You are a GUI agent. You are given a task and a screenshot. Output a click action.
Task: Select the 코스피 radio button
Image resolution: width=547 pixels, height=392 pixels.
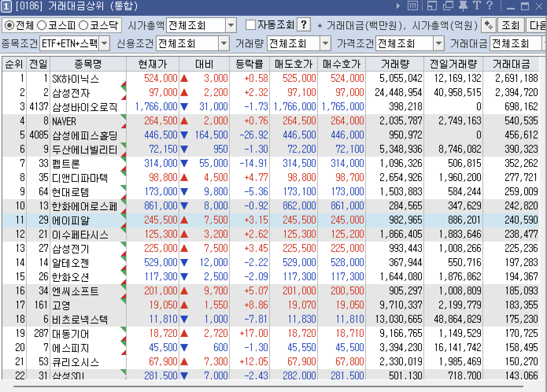click(42, 25)
